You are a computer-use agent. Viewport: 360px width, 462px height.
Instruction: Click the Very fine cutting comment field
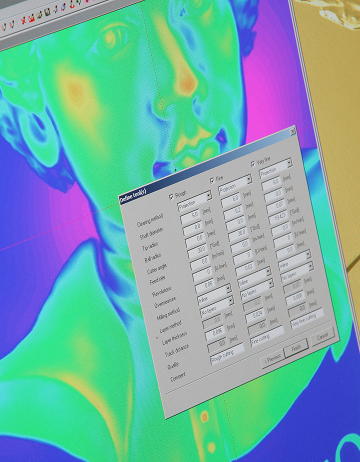pyautogui.click(x=307, y=319)
